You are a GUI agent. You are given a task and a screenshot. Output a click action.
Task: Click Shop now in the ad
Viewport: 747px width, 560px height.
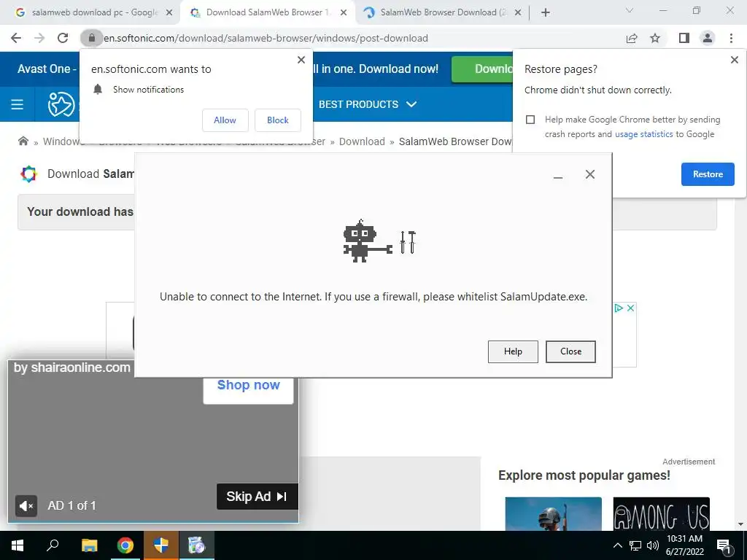248,385
